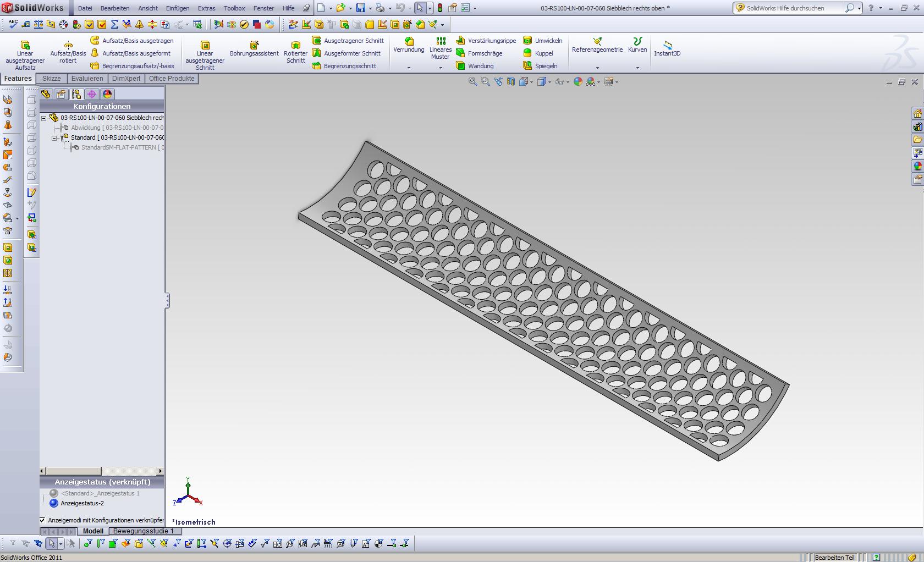Screen dimensions: 924x562
Task: Select the Linear ausgetragener Aufsatz tool
Action: pos(25,54)
